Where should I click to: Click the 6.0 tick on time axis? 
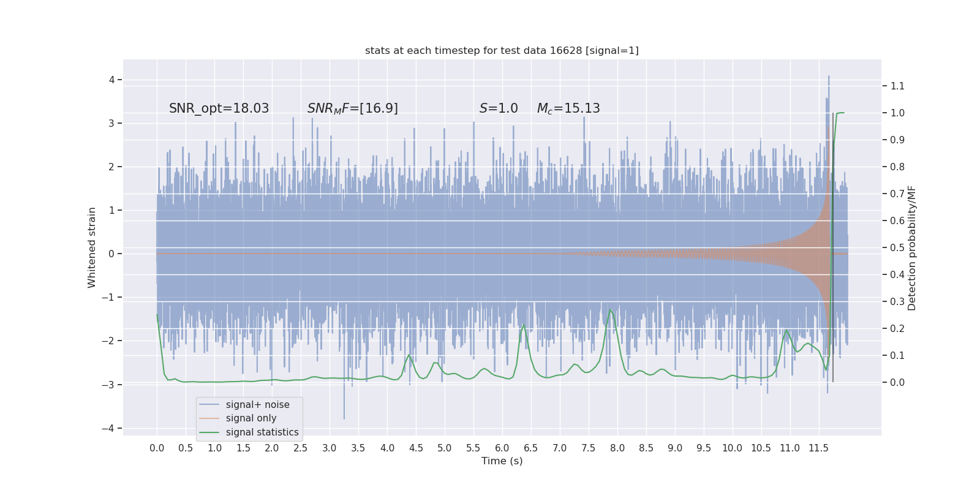502,448
